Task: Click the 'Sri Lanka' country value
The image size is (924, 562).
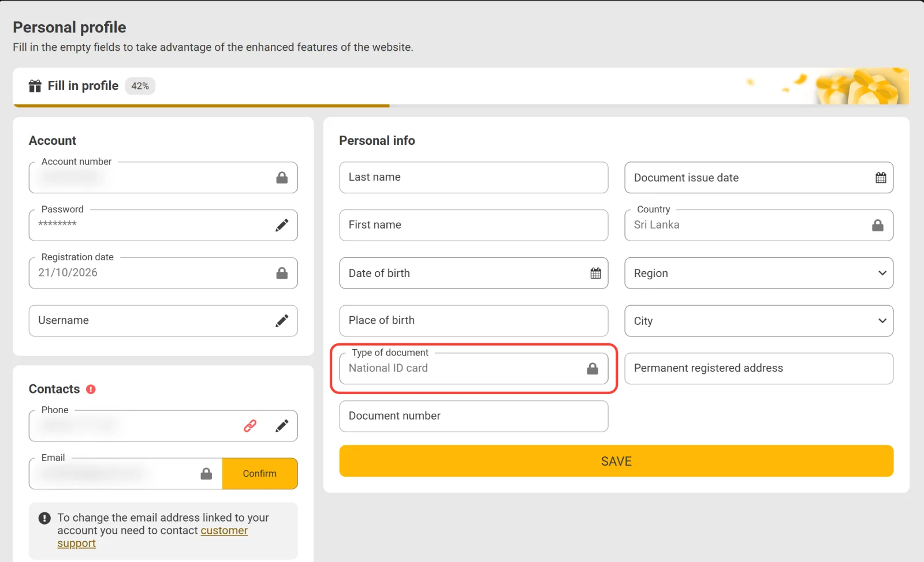Action: (657, 225)
